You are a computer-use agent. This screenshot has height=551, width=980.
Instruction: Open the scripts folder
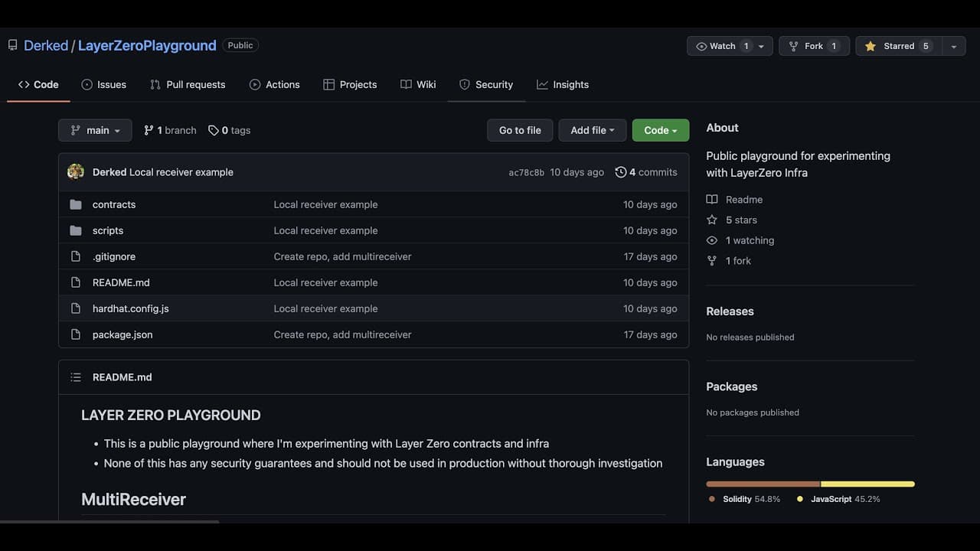click(x=108, y=230)
